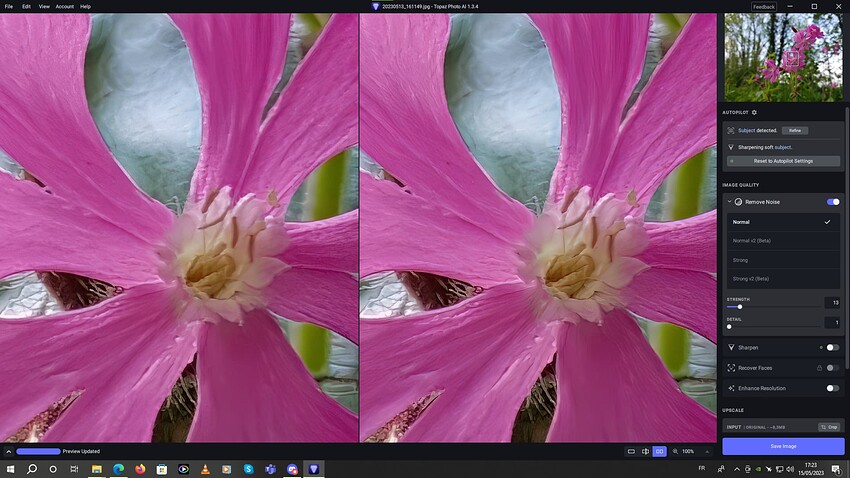Image resolution: width=850 pixels, height=478 pixels.
Task: Select side-by-side comparison view
Action: coord(659,451)
